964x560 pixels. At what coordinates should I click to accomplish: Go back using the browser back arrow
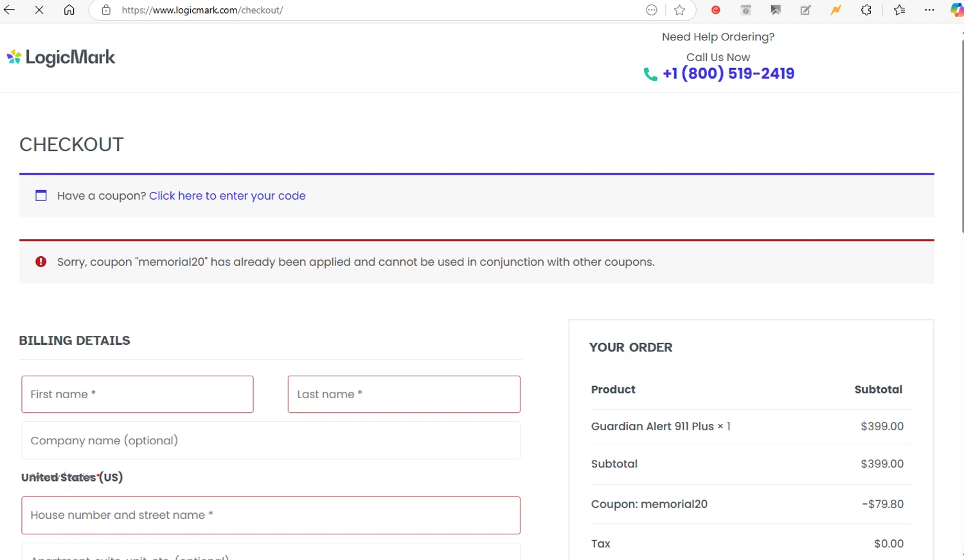click(9, 10)
